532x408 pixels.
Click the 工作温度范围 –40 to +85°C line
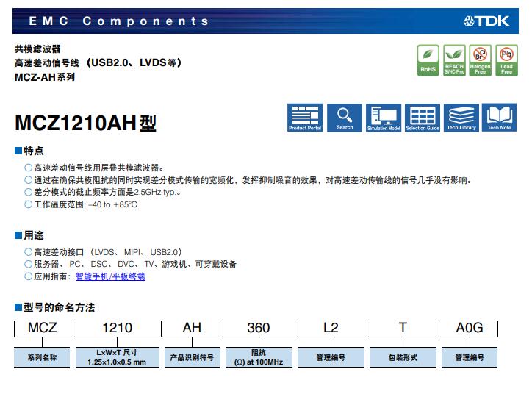click(x=81, y=204)
